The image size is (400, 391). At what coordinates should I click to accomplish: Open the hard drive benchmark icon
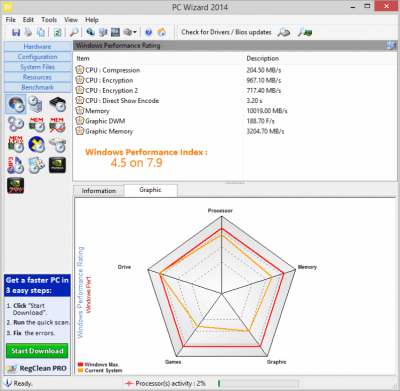click(57, 145)
